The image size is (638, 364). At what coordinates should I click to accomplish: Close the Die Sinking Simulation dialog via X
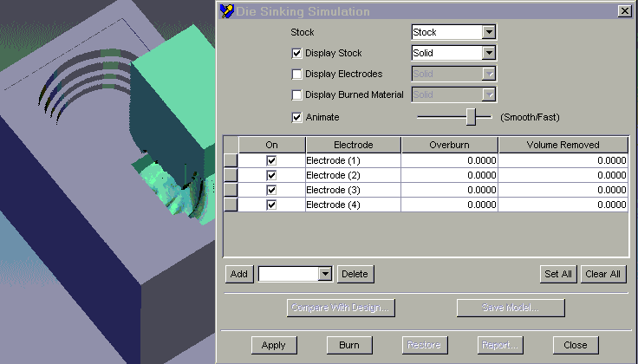pos(624,11)
